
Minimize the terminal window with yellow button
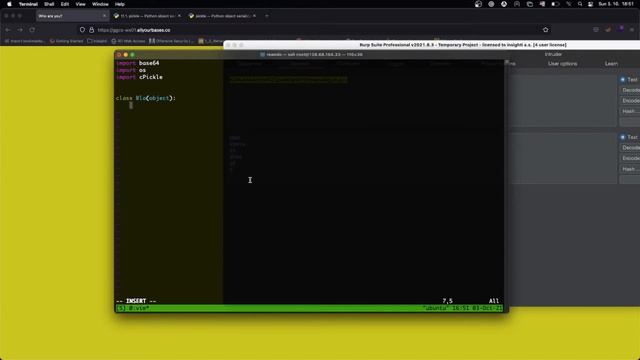tap(126, 55)
